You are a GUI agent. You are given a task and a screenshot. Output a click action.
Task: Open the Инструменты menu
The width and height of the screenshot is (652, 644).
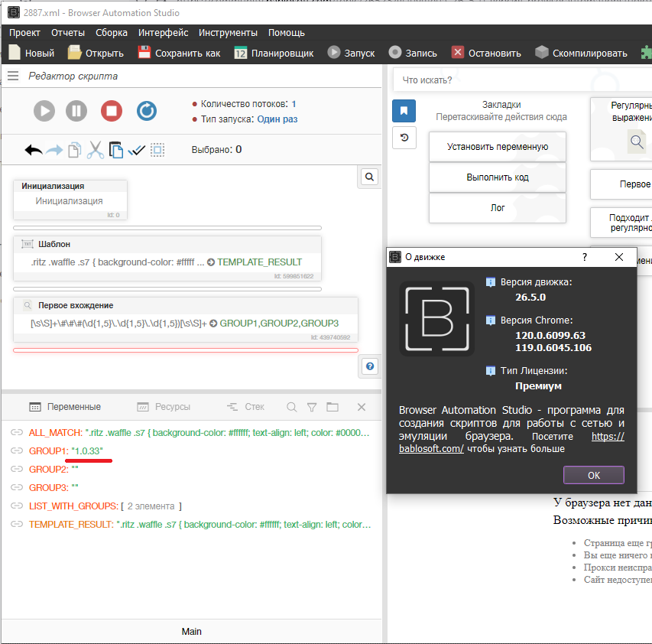228,33
